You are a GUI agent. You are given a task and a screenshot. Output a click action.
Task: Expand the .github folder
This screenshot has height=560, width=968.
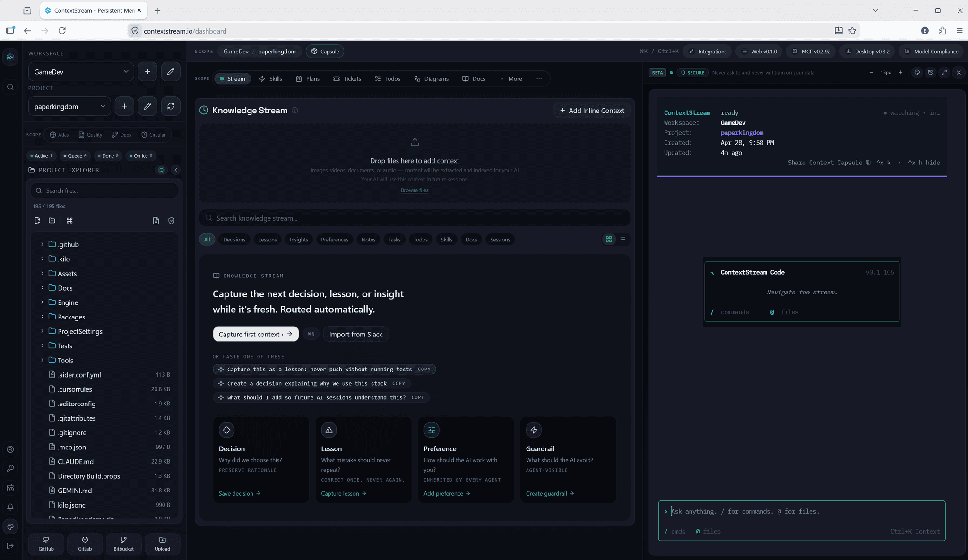click(42, 244)
